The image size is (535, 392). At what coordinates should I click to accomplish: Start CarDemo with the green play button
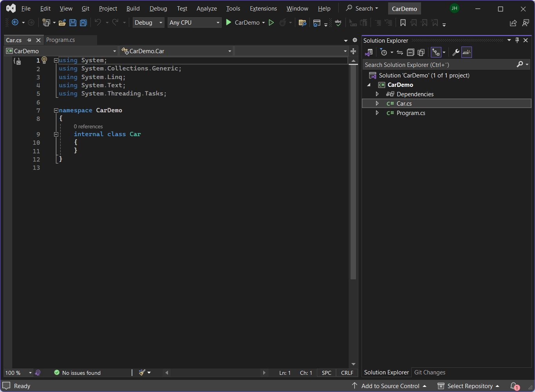(x=229, y=23)
